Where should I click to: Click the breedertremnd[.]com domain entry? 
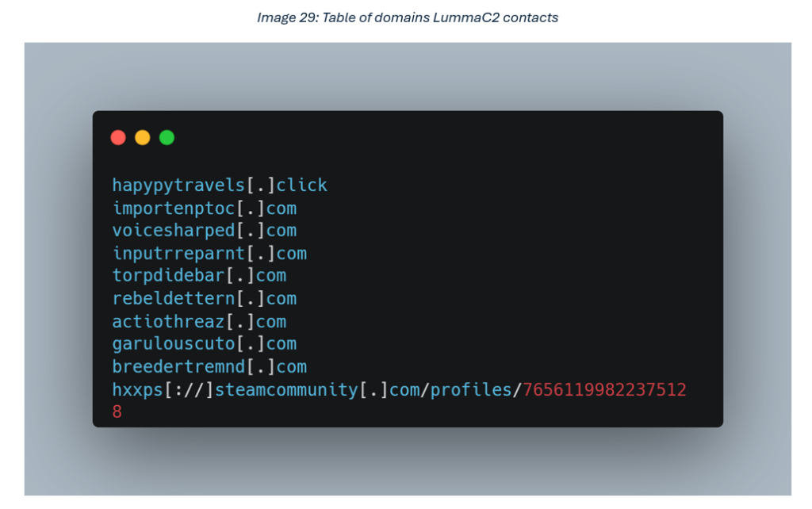pos(209,367)
